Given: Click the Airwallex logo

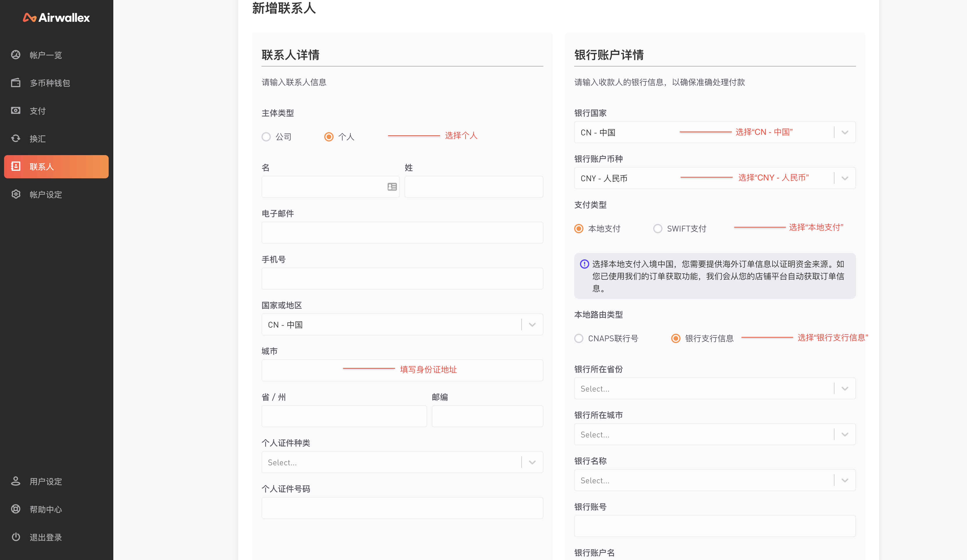Looking at the screenshot, I should click(56, 18).
